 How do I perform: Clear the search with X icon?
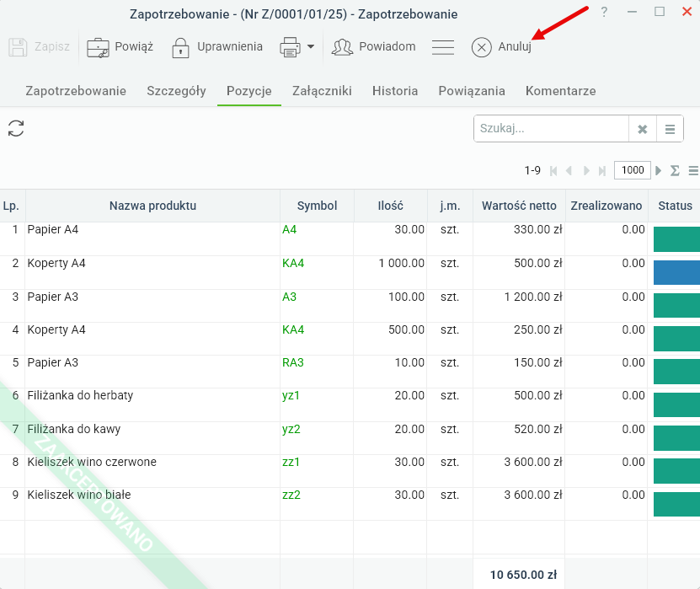(x=643, y=129)
